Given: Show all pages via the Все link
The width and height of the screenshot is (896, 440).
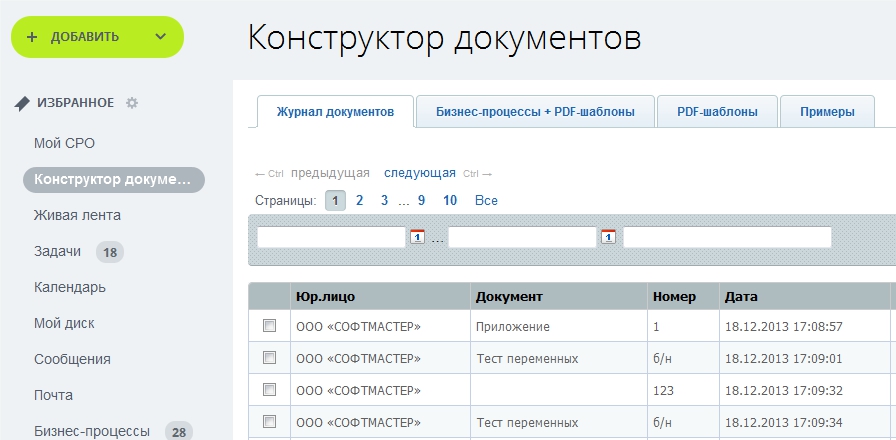Looking at the screenshot, I should [486, 201].
